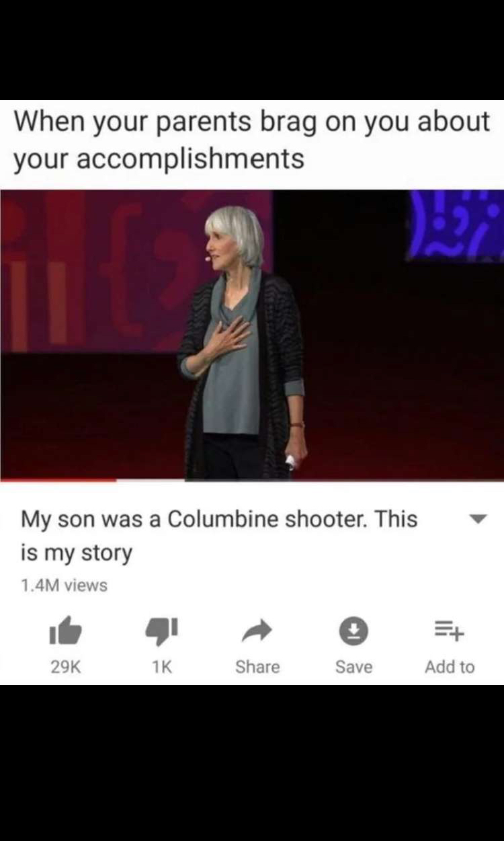Tap the Share arrow icon
The image size is (504, 841).
(x=257, y=630)
